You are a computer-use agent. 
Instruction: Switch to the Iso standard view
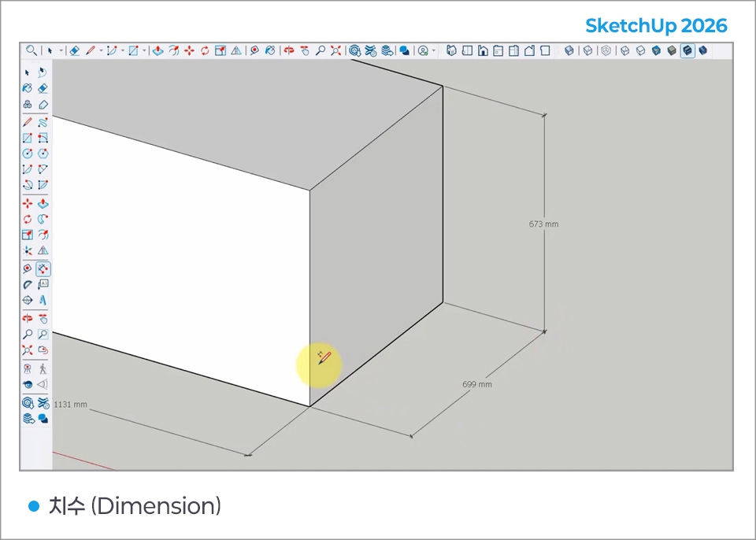click(x=451, y=50)
